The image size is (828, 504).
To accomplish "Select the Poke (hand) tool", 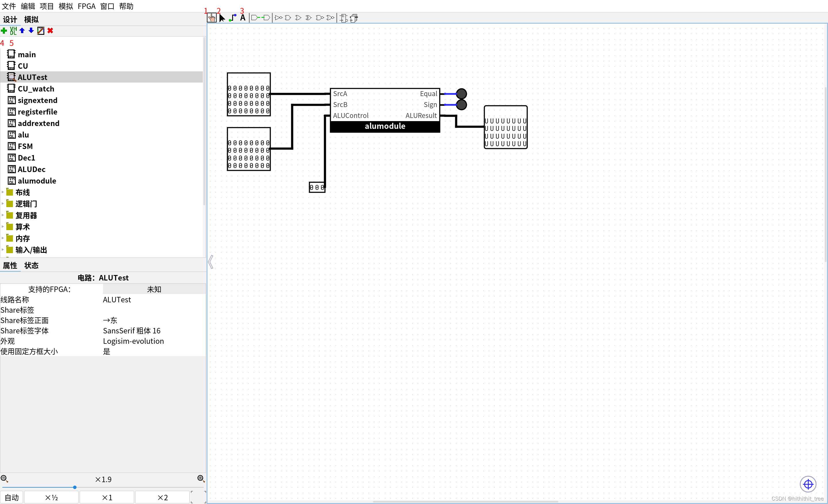I will (x=211, y=18).
